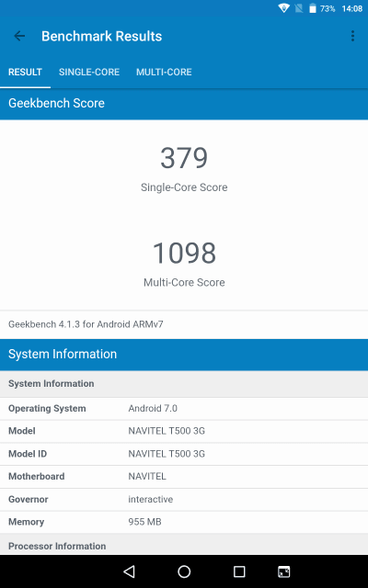Tap the Benchmark Results title
Viewport: 368px width, 588px height.
(101, 37)
